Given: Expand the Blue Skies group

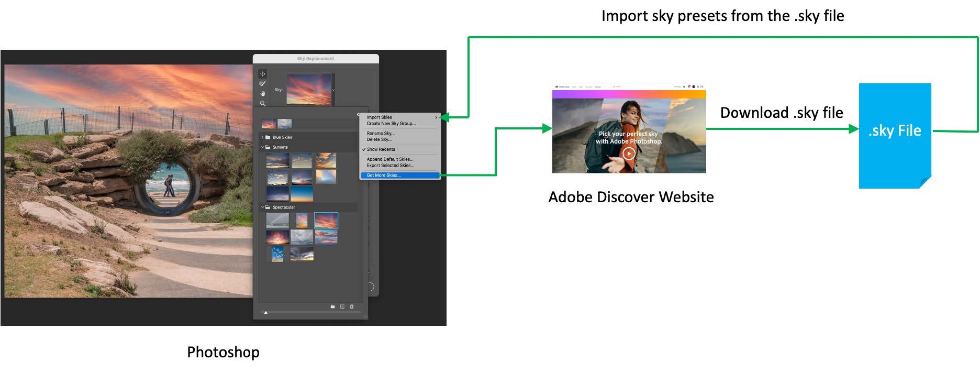Looking at the screenshot, I should tap(262, 137).
